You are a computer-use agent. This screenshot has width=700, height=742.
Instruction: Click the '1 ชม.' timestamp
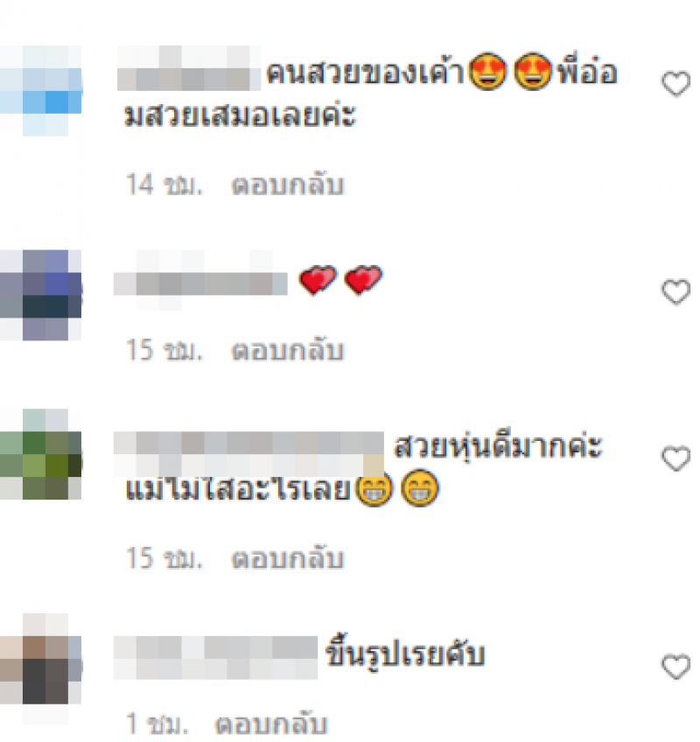[157, 724]
